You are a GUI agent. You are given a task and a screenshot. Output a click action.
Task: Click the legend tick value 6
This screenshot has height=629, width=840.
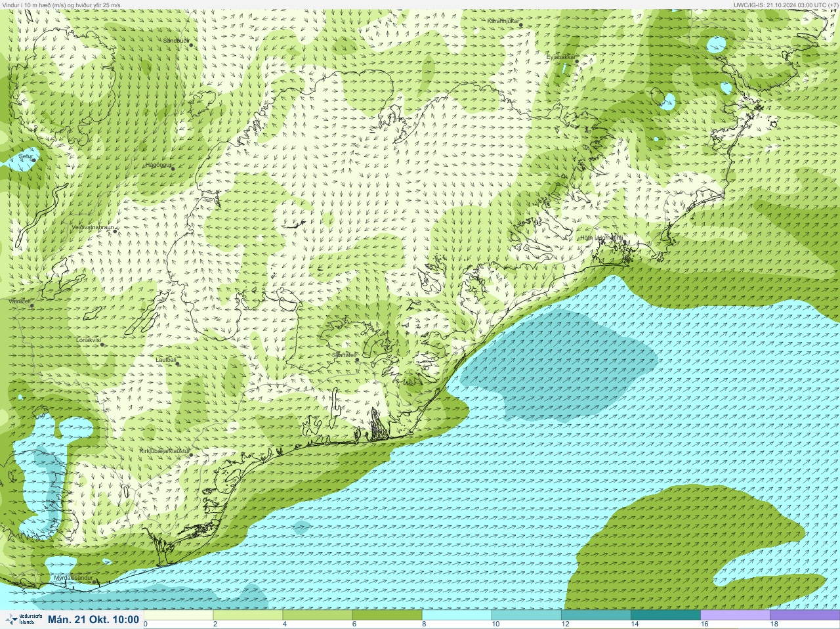point(354,624)
